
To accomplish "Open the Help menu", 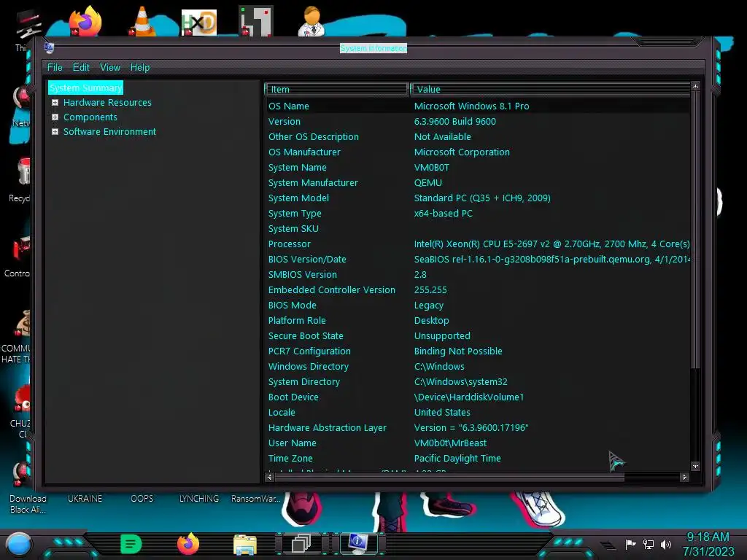I will [140, 68].
